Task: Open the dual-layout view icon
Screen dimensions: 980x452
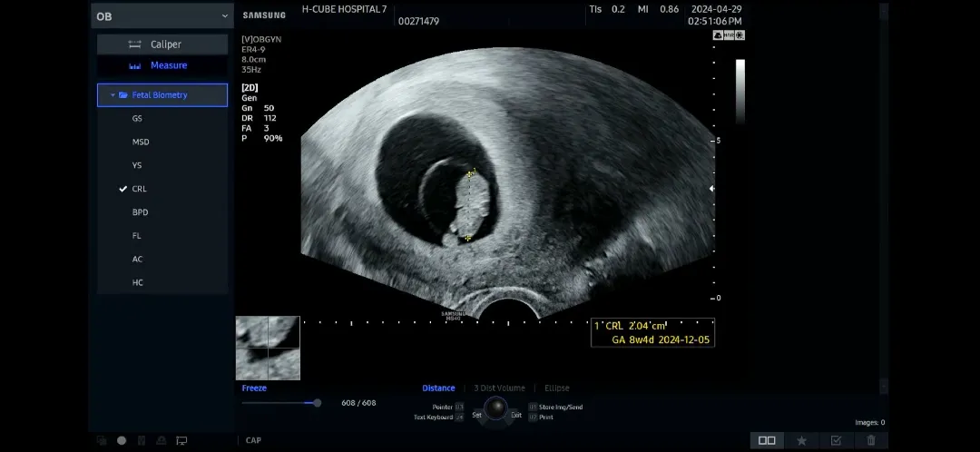Action: click(767, 441)
